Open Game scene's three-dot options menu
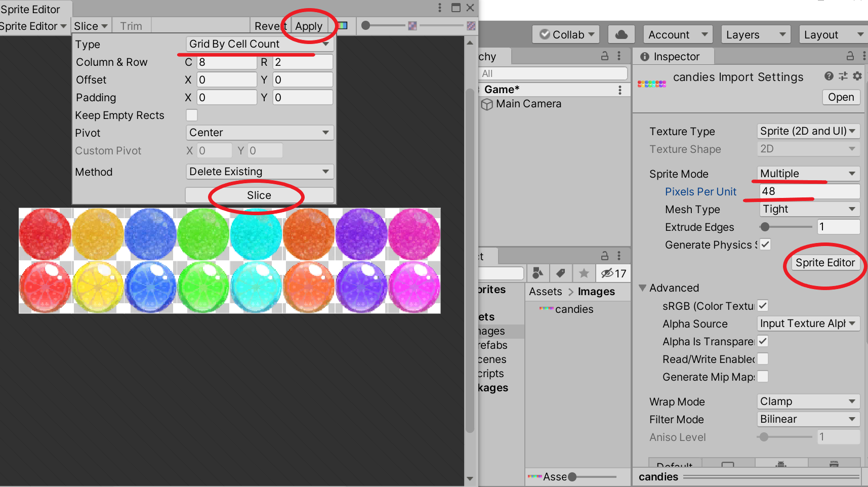 pyautogui.click(x=620, y=90)
